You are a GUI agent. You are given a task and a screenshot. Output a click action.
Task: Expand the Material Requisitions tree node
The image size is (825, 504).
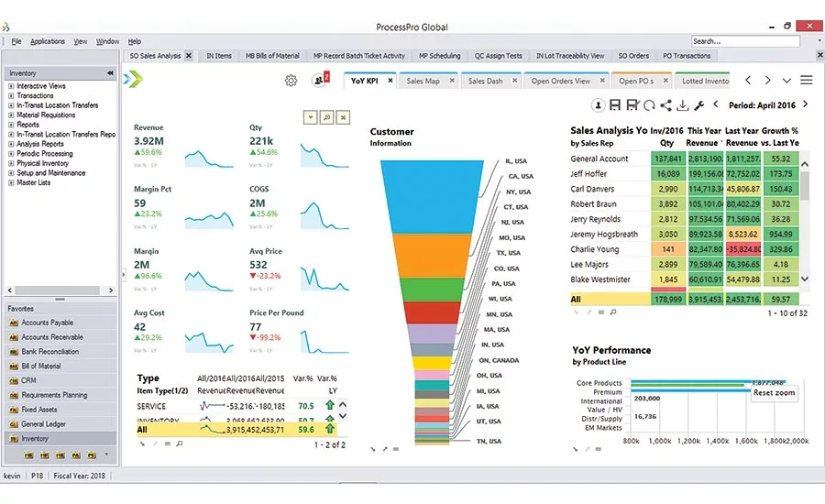10,115
